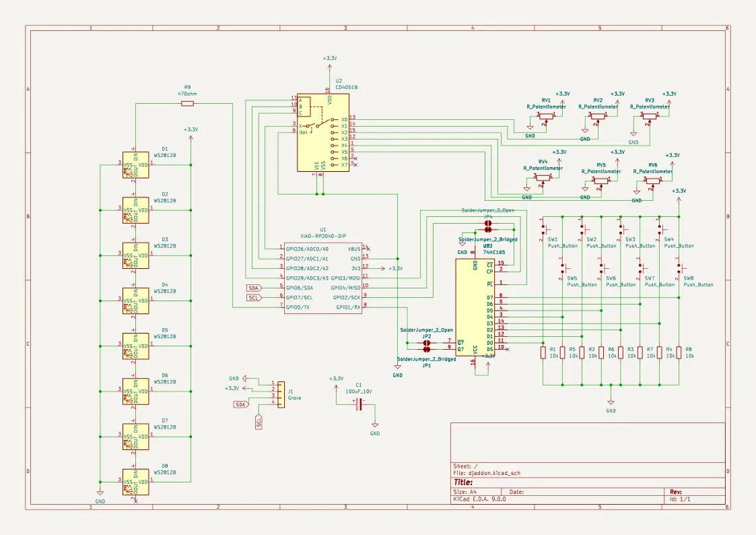Screen dimensions: 756x535
Task: Click the '100uF_10V' capacitor value text
Action: point(359,391)
